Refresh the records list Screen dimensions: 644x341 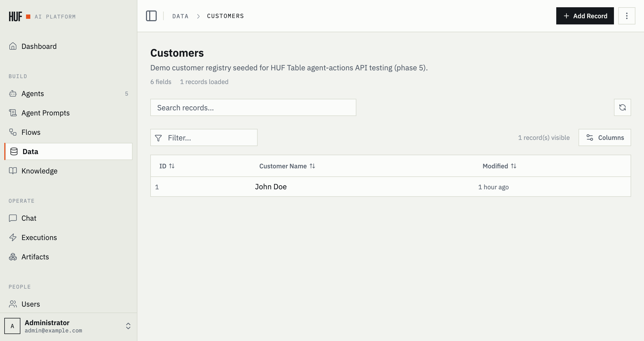pos(623,107)
